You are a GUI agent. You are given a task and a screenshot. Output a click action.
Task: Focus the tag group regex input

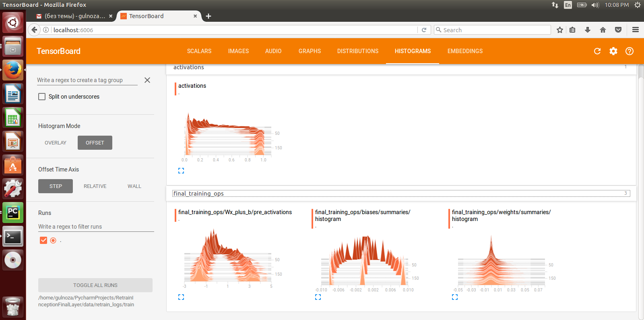click(x=87, y=80)
